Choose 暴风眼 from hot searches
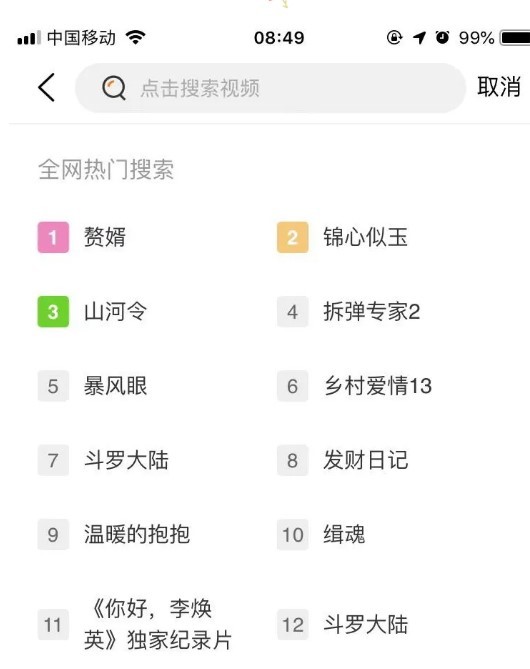The height and width of the screenshot is (669, 530). [115, 386]
